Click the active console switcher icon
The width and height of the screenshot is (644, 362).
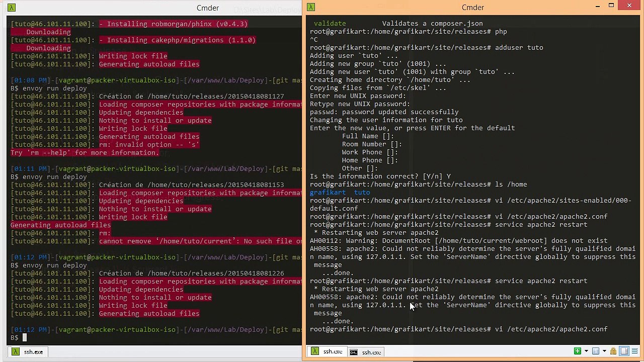[596, 351]
